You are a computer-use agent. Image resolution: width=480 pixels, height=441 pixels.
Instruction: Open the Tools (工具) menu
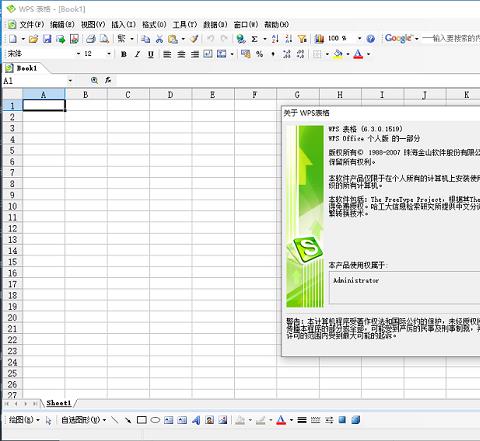point(185,25)
